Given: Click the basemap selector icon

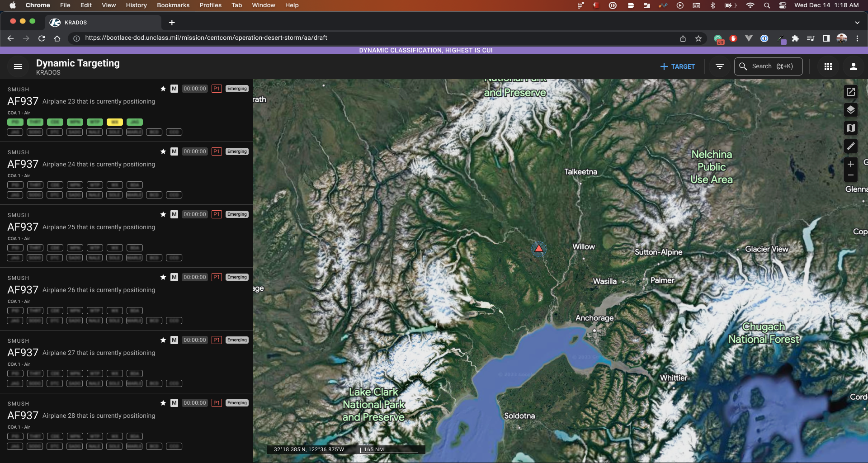Looking at the screenshot, I should click(850, 128).
